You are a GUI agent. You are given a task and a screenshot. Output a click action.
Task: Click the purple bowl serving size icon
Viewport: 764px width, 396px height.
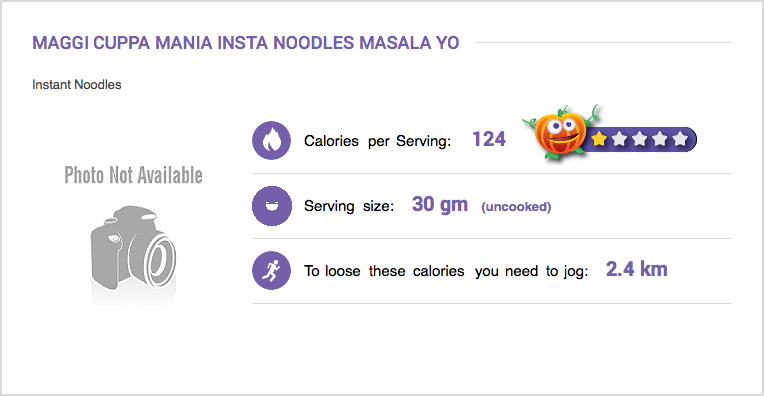coord(271,206)
